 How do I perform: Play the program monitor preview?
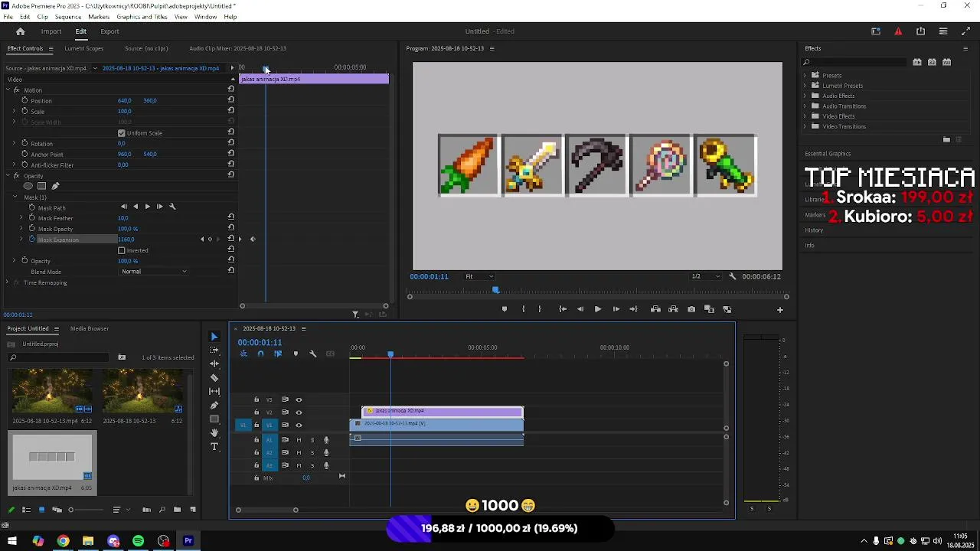coord(598,309)
